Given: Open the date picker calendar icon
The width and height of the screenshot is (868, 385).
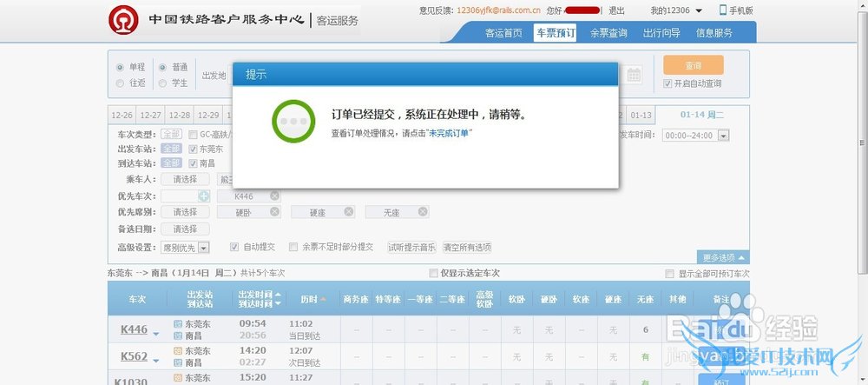Looking at the screenshot, I should point(634,75).
